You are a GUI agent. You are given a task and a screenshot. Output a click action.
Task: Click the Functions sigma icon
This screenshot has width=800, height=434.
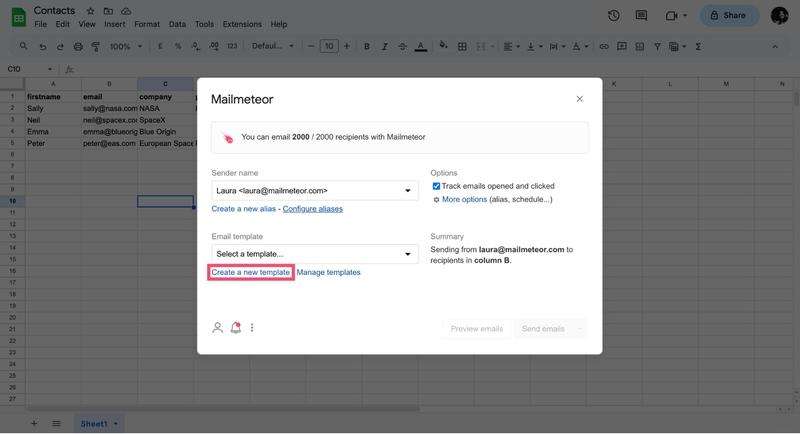(x=698, y=46)
